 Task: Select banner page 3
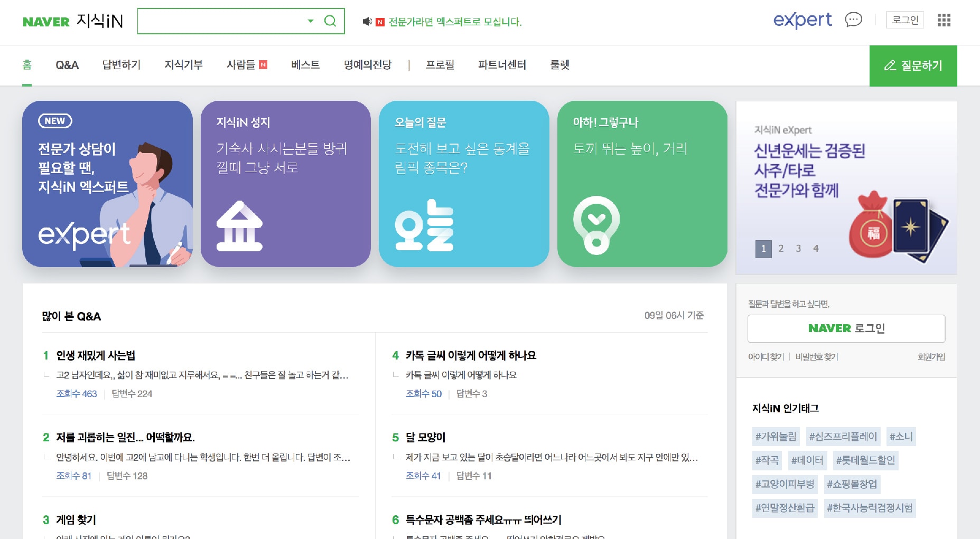(x=798, y=249)
